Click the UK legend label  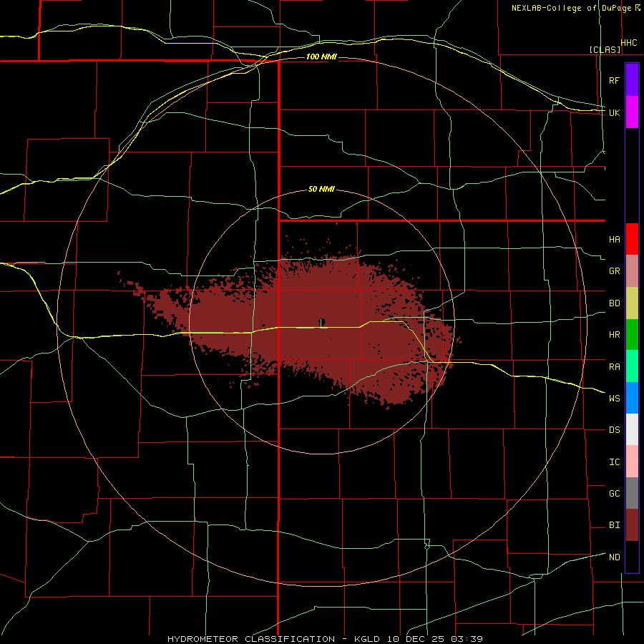[614, 112]
